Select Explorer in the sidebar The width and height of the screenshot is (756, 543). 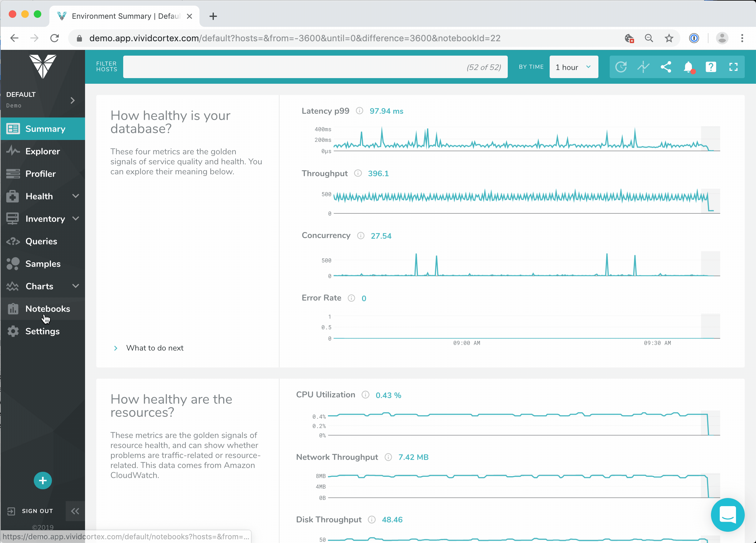coord(43,151)
